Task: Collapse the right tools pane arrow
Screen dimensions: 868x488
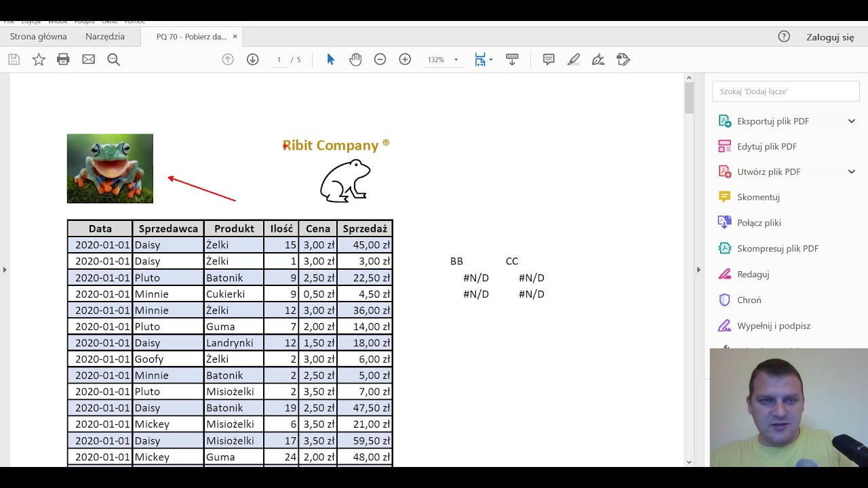Action: (x=698, y=270)
